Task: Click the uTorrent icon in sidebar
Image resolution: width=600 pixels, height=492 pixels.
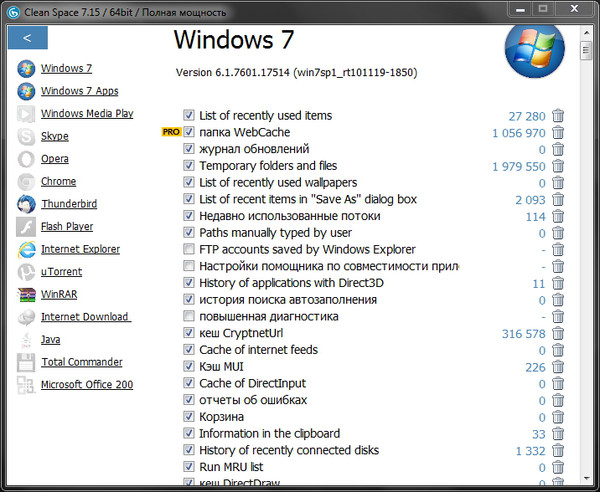Action: 25,272
